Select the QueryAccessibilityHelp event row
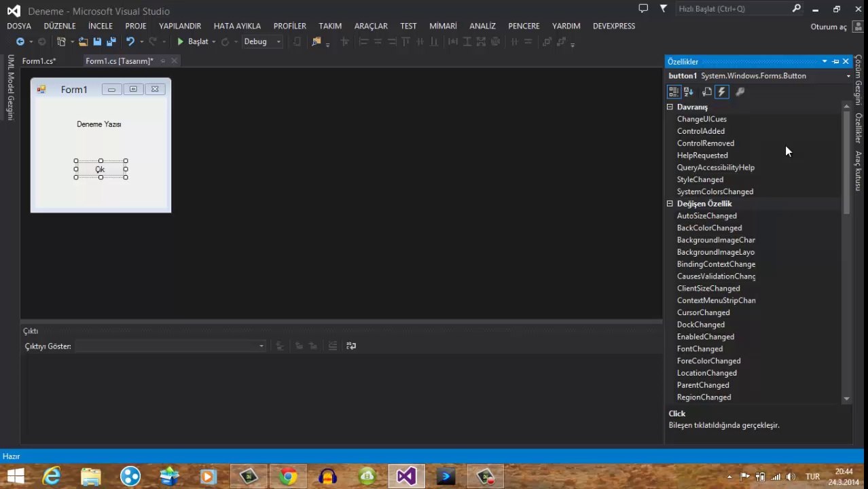The height and width of the screenshot is (489, 868). pos(753,168)
